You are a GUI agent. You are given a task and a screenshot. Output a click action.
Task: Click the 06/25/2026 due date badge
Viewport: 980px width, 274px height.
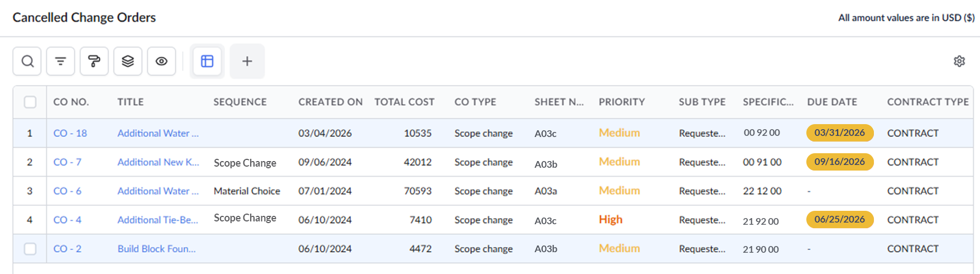click(840, 220)
